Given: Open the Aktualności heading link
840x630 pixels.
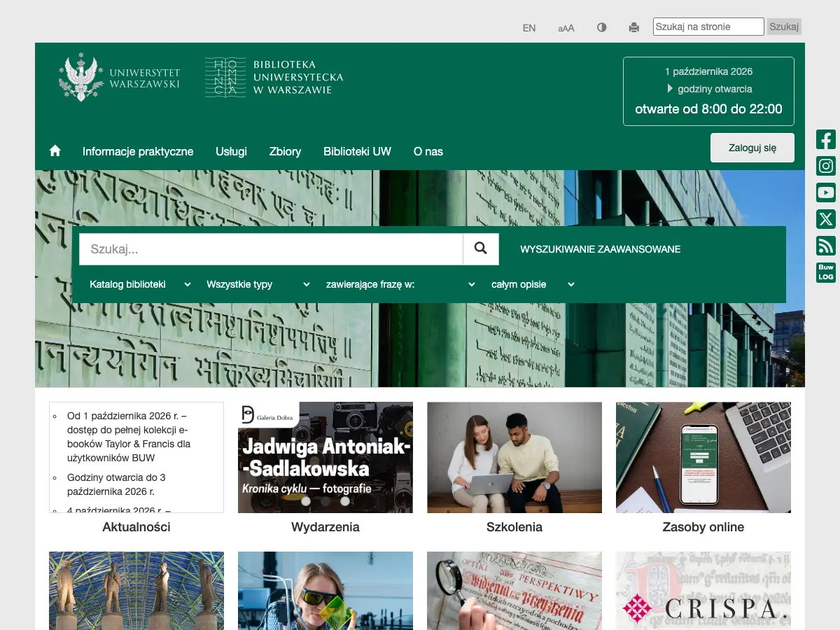Looking at the screenshot, I should coord(136,527).
